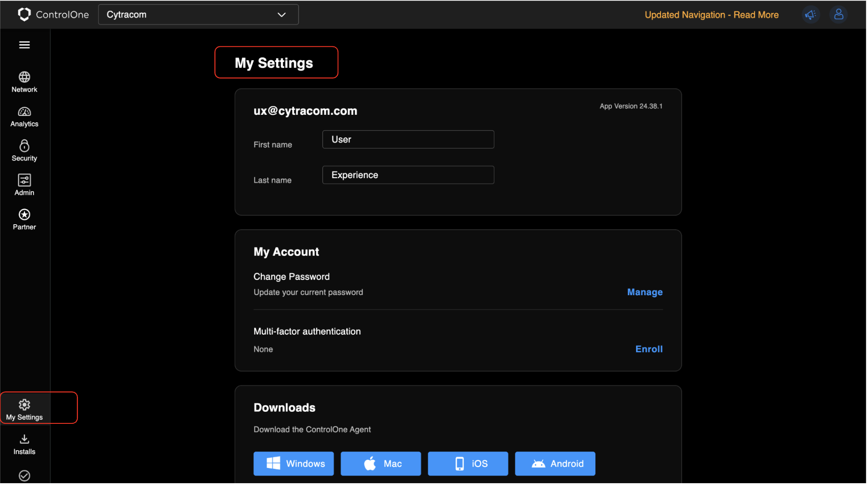Open the Partner star icon
868x485 pixels.
pos(24,220)
